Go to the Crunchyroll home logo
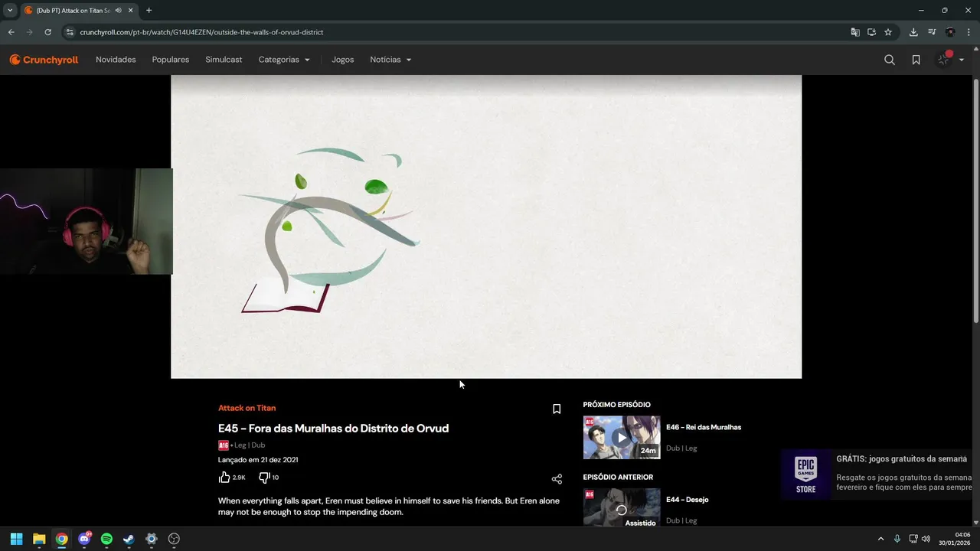Screen dimensions: 980x551 pos(44,60)
